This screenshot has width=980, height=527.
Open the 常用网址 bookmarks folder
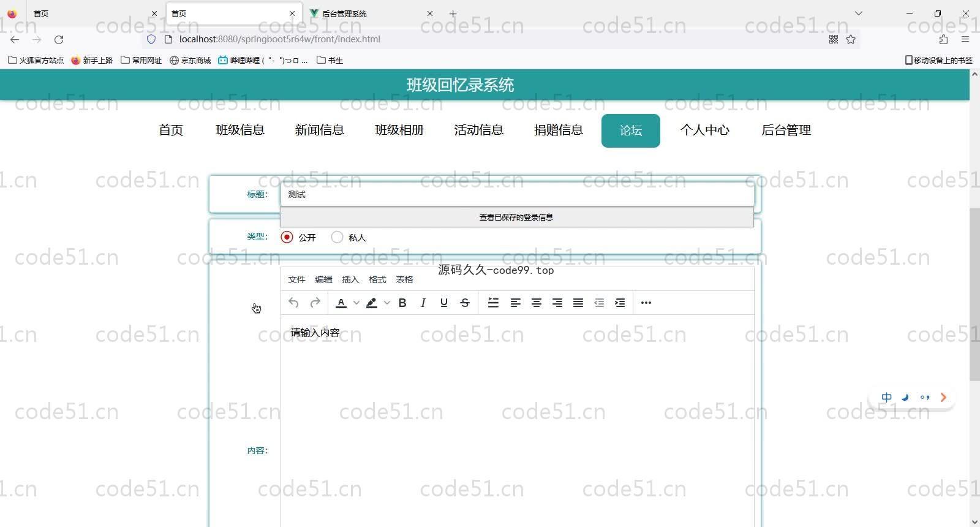(141, 60)
